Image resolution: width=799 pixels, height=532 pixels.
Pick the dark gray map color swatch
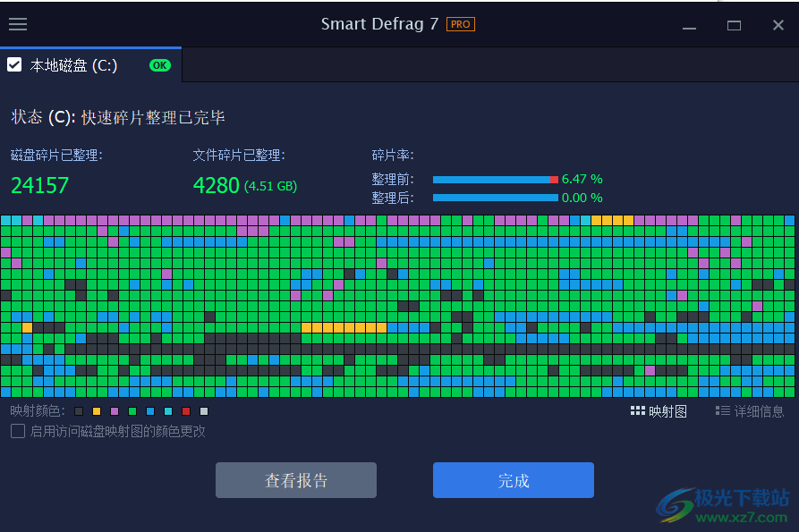pos(79,411)
